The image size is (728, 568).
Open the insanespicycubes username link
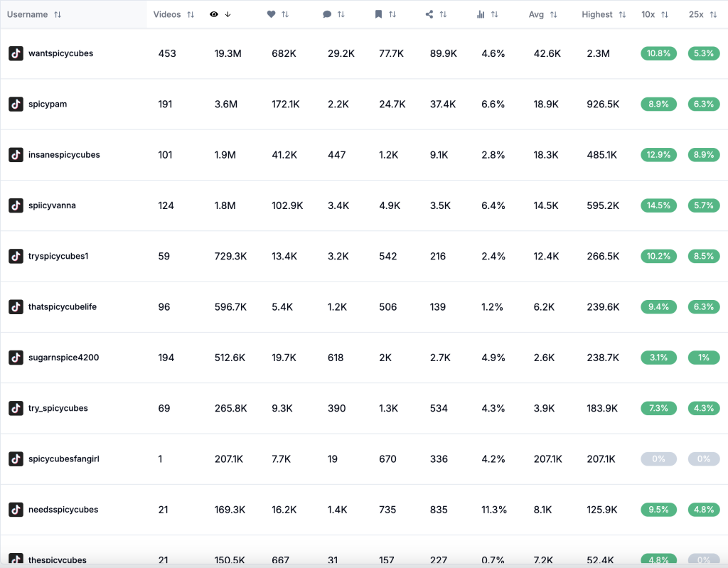[x=64, y=155]
